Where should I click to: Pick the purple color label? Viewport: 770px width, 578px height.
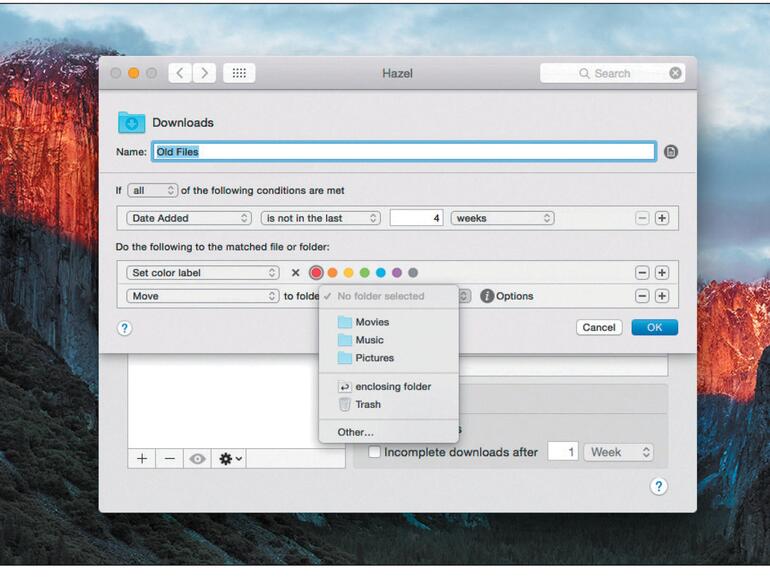397,273
